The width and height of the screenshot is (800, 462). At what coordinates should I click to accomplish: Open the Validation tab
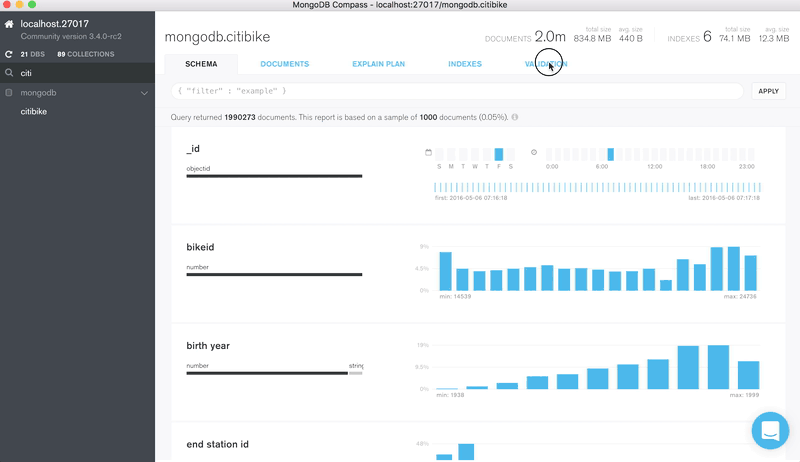pos(546,64)
